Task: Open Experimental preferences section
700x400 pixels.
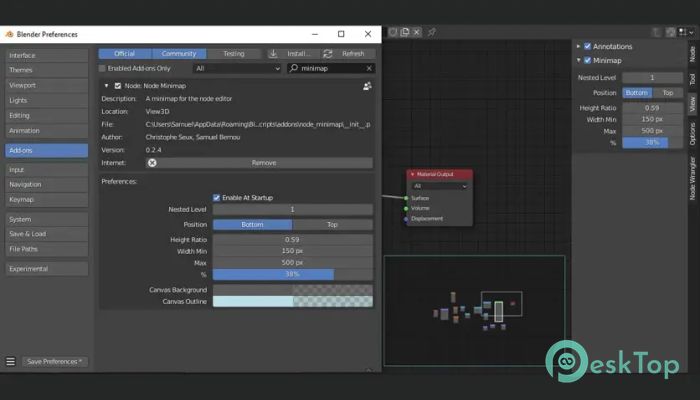Action: (46, 269)
